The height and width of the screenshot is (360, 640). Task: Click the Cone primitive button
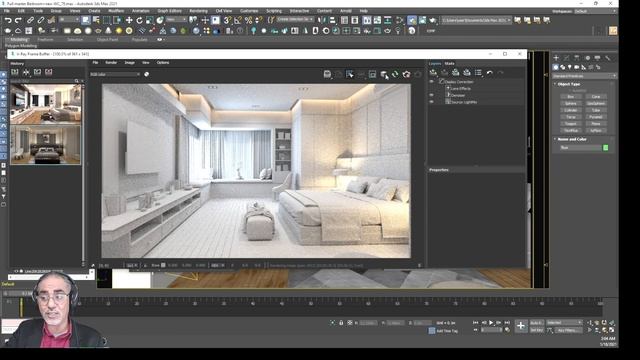click(x=596, y=97)
